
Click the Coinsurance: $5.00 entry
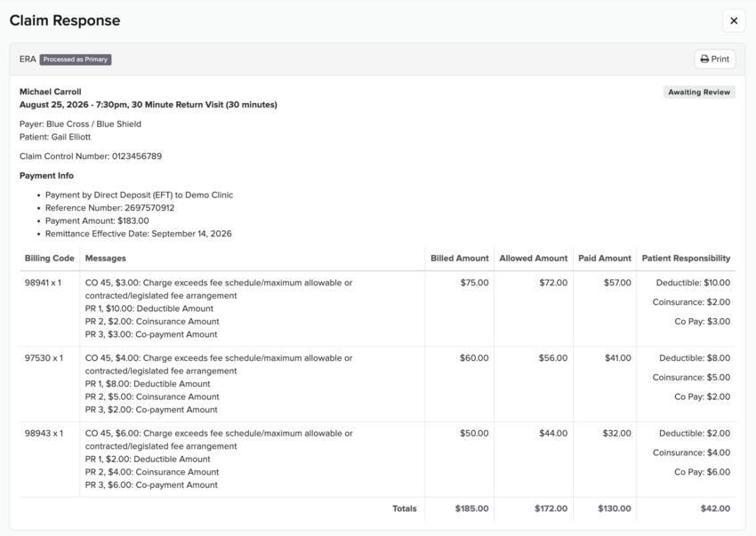point(691,378)
